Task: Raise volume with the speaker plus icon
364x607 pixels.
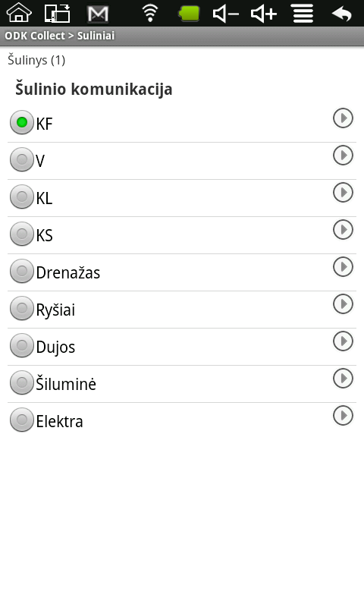Action: 264,14
